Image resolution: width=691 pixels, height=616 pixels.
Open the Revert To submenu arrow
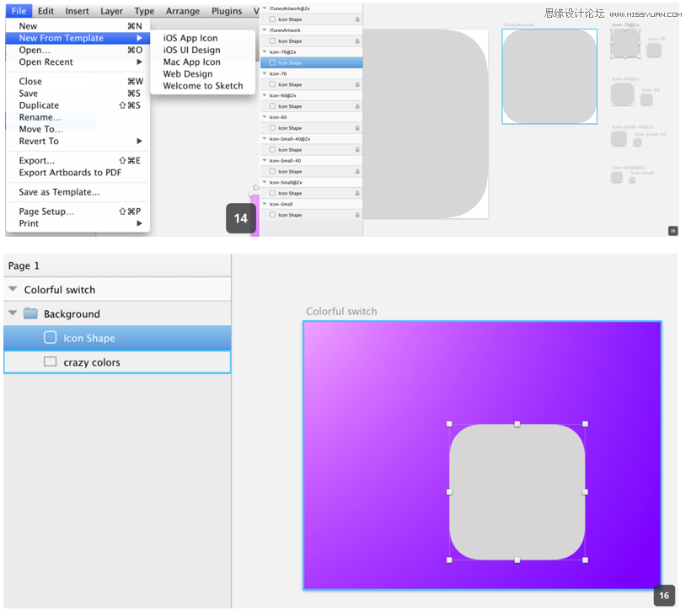pos(139,141)
